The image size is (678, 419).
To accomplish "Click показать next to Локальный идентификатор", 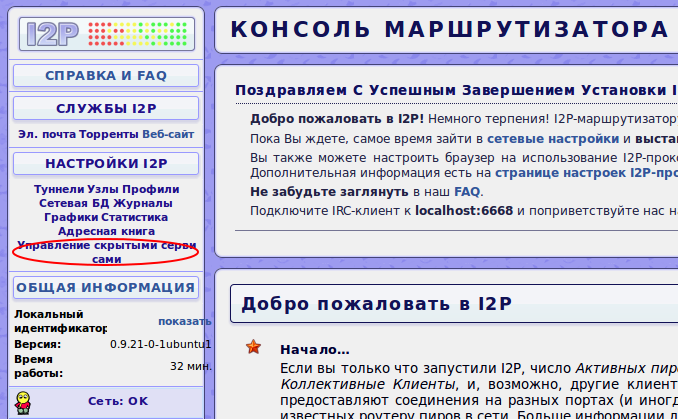I will pos(185,321).
